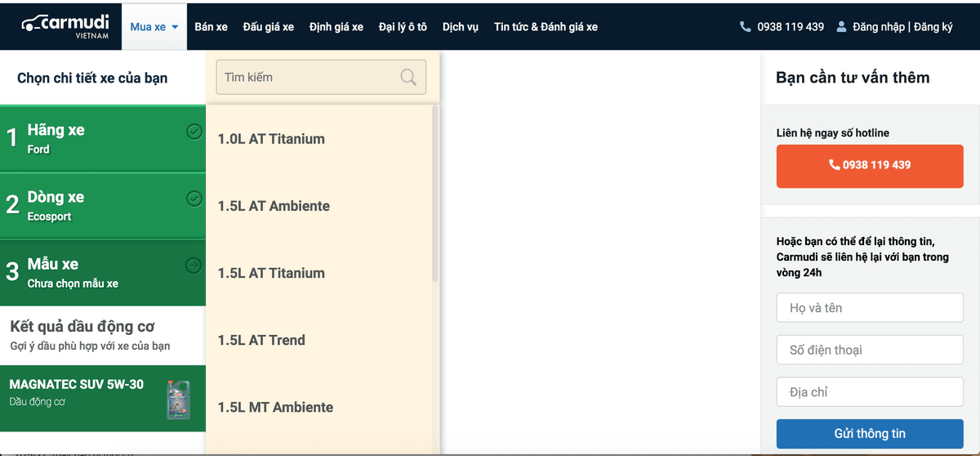Click the checkmark icon beside Hãng xe
The height and width of the screenshot is (456, 980).
point(194,131)
